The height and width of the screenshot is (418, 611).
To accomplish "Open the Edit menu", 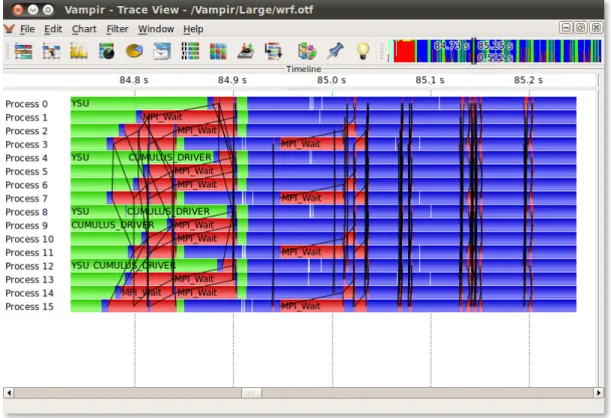I will pos(53,29).
